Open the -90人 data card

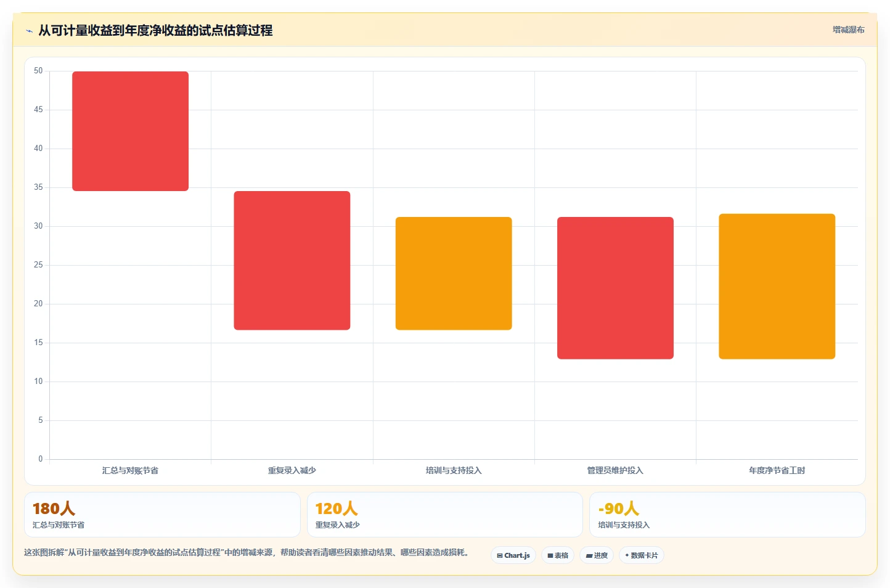pos(727,515)
